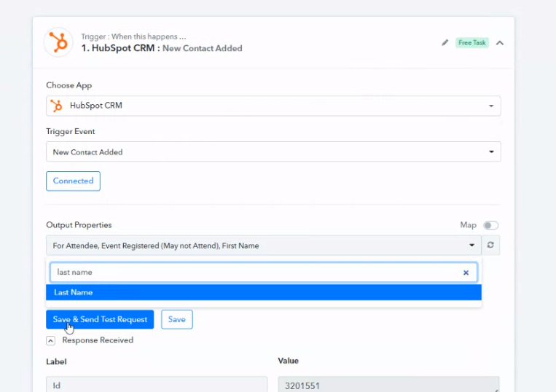The height and width of the screenshot is (392, 556).
Task: Select Last Name option from list
Action: [264, 292]
